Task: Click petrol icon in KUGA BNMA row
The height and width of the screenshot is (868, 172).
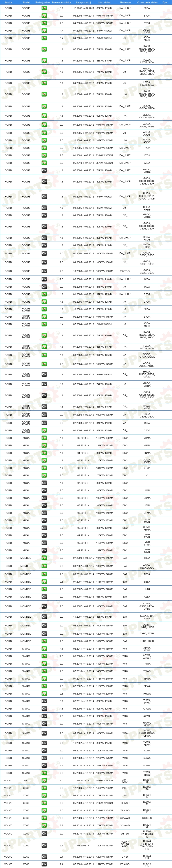Action: pos(44,453)
